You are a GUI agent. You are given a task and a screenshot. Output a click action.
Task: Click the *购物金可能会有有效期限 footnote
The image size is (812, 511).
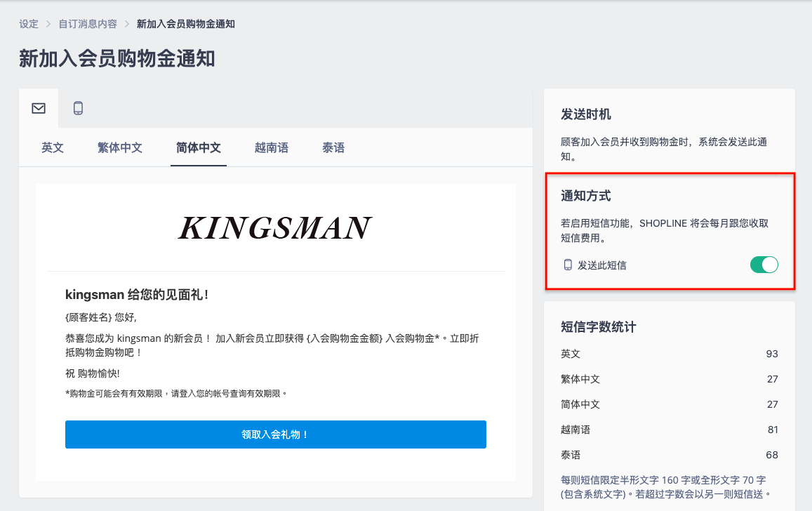click(x=176, y=394)
